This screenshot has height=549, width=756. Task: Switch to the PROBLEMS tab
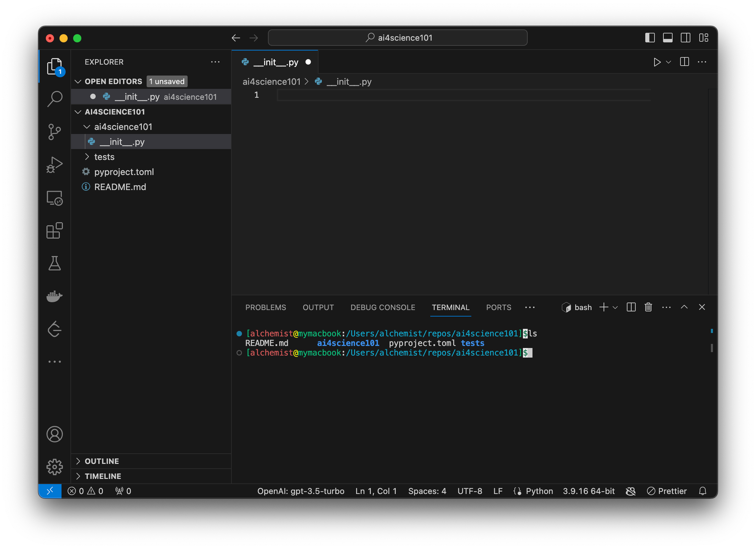[265, 307]
